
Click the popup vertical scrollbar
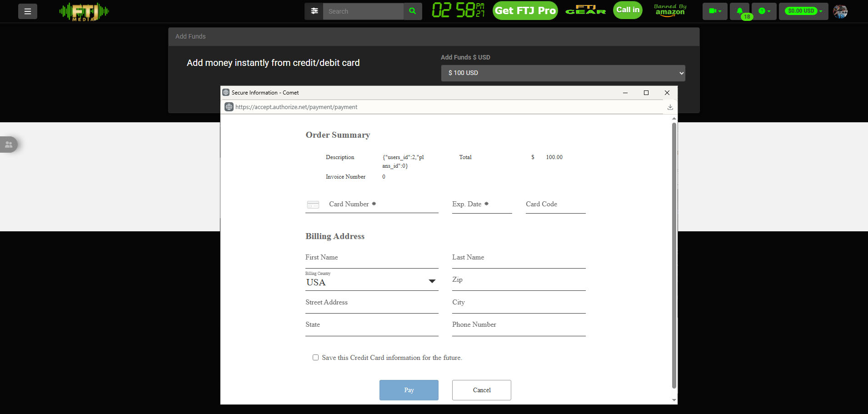674,254
